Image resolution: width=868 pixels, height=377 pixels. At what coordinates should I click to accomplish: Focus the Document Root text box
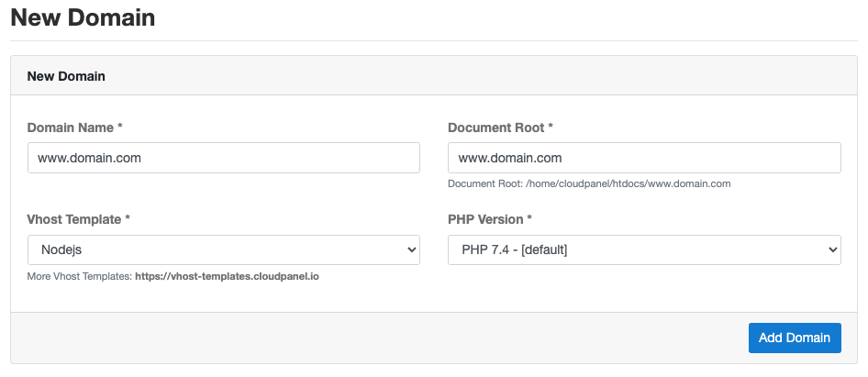pyautogui.click(x=644, y=158)
